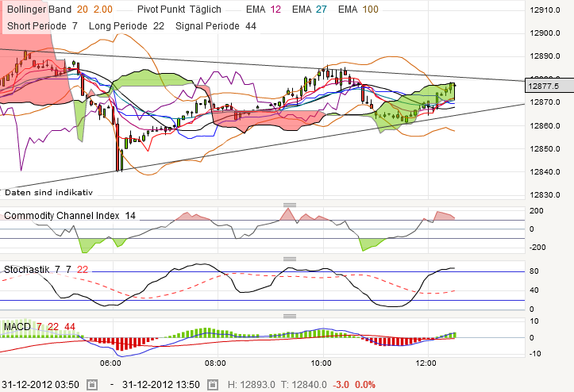The height and width of the screenshot is (392, 574).
Task: Grab the handle above the Stochastik panel
Action: 290,259
